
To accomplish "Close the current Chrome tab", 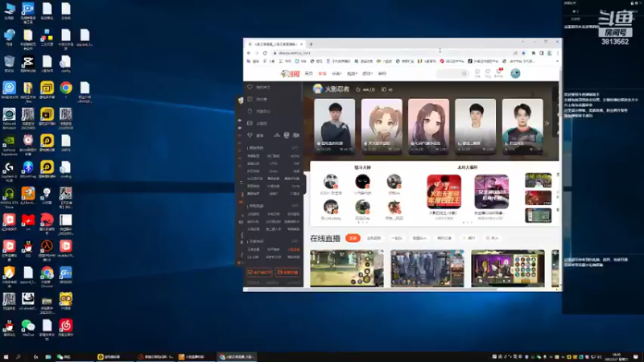I will coord(301,44).
